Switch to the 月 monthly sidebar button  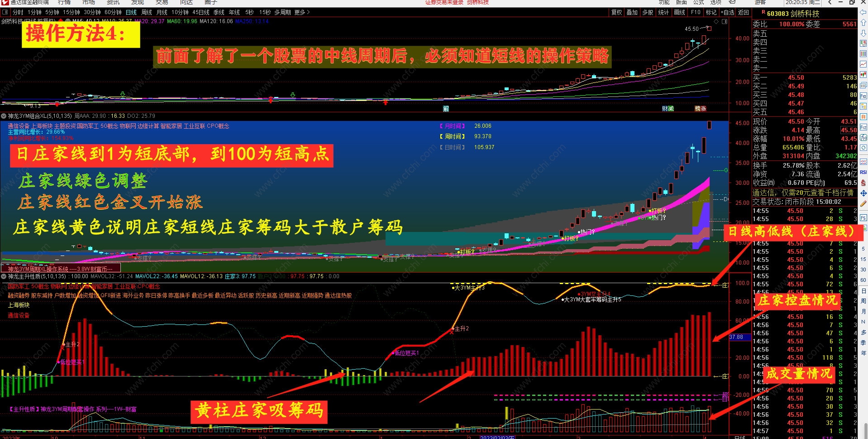tap(863, 311)
